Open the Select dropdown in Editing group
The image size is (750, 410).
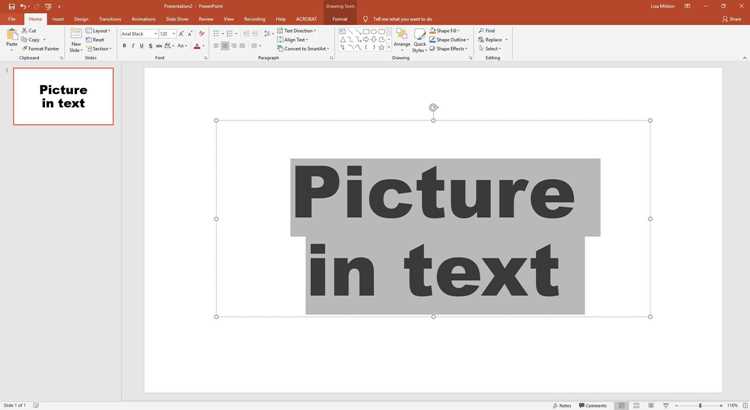490,49
